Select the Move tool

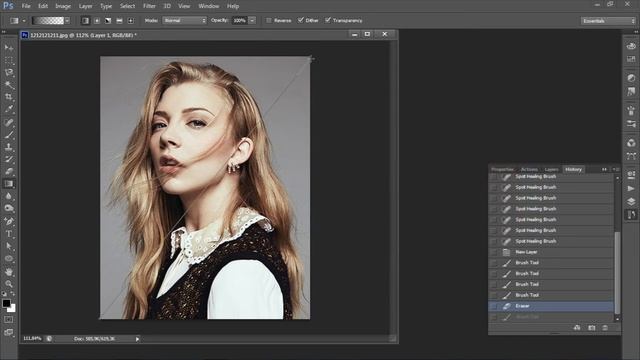9,48
